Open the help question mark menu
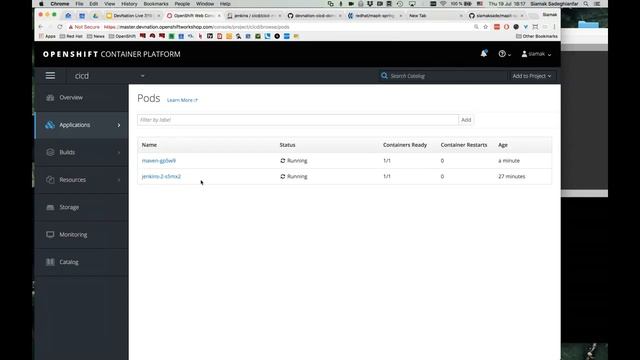640x360 pixels. click(x=504, y=54)
